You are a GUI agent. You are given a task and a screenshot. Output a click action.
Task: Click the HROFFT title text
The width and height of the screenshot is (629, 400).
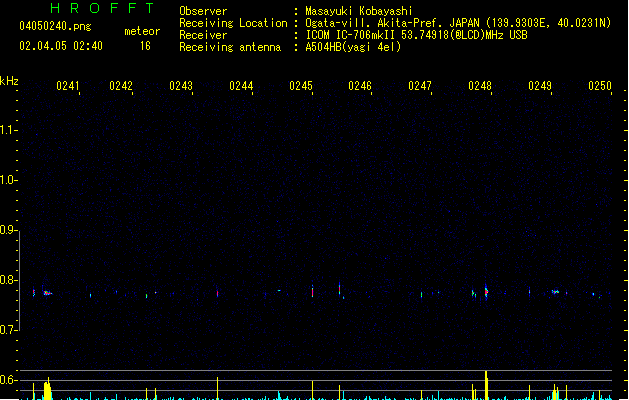click(102, 8)
